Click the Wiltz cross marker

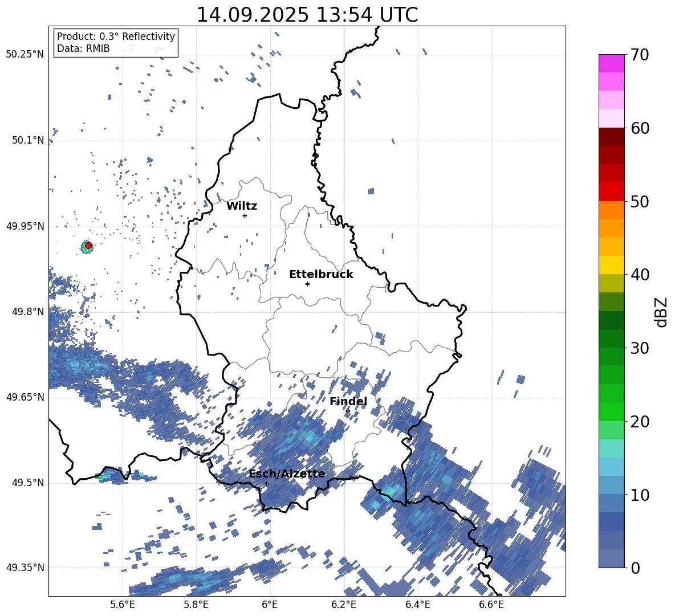tap(245, 215)
